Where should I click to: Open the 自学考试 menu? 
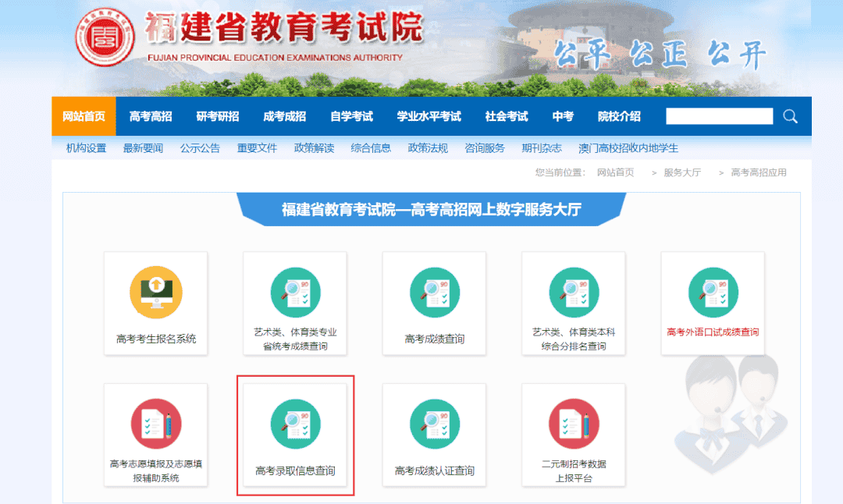351,116
